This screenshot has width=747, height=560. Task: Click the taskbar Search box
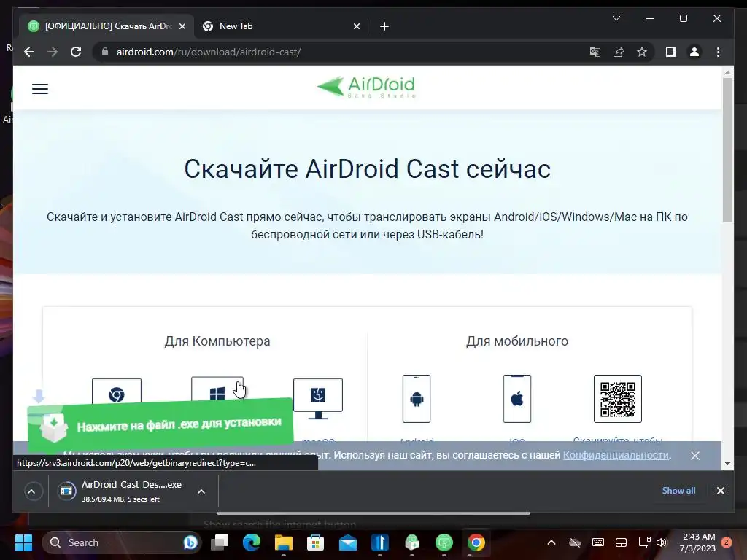pos(122,542)
